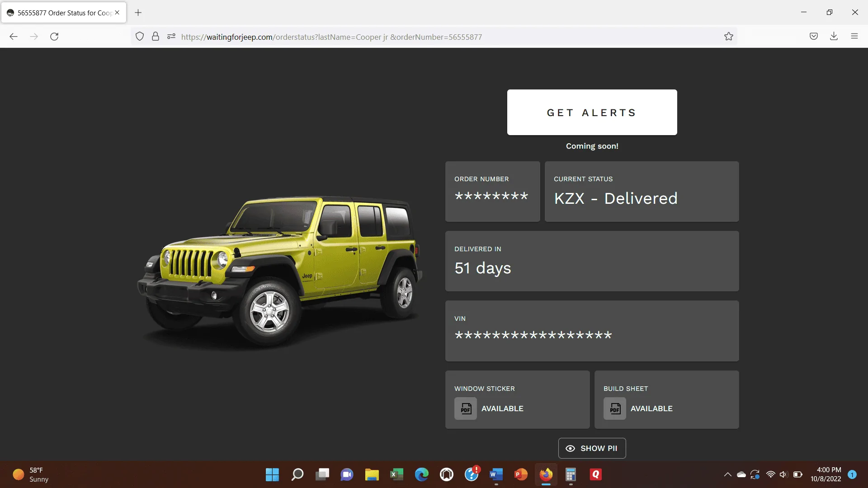Click the 51 days delivery value

point(483,268)
